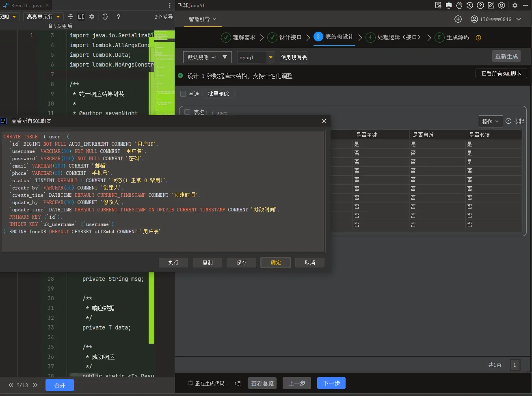Screen dimensions: 532x396
Task: Open the 忽略 dropdown in diff toolbar
Action: click(9, 17)
